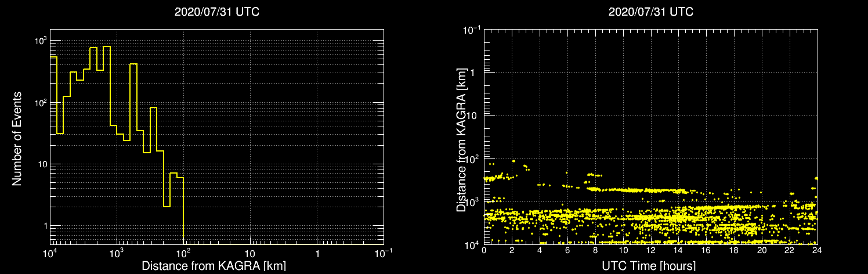Click the 10^2 tick on histogram x-axis
Image resolution: width=868 pixels, height=274 pixels.
pyautogui.click(x=184, y=253)
